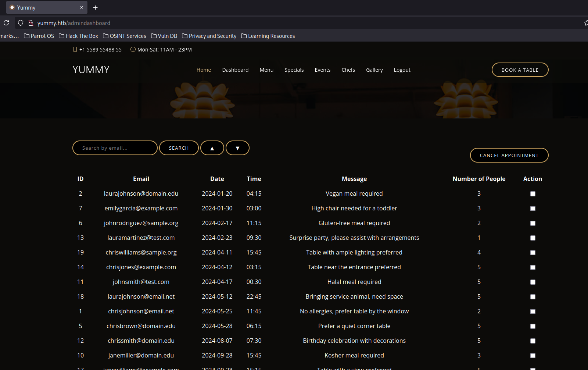Open Privacy and Security bookmarks folder

click(209, 36)
